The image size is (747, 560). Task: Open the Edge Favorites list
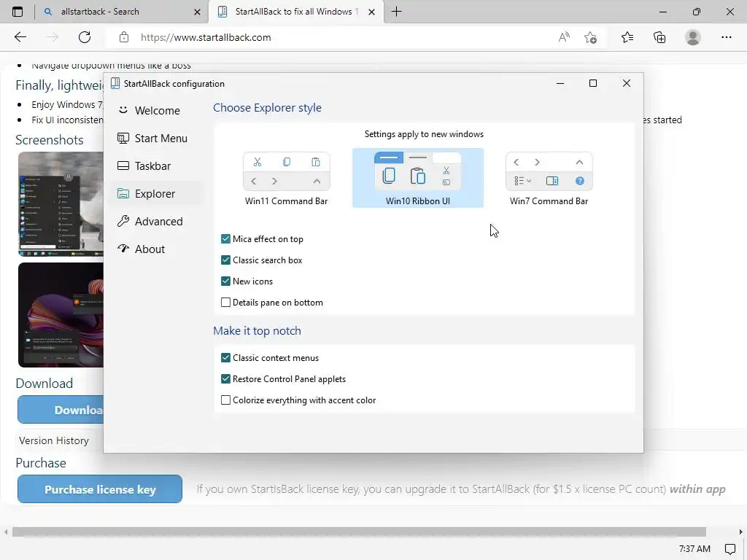click(627, 37)
